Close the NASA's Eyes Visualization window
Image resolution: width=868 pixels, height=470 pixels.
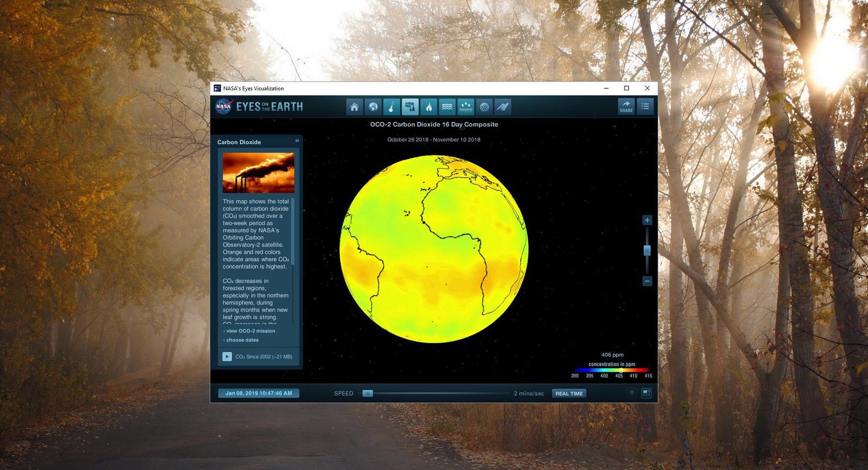[x=647, y=88]
